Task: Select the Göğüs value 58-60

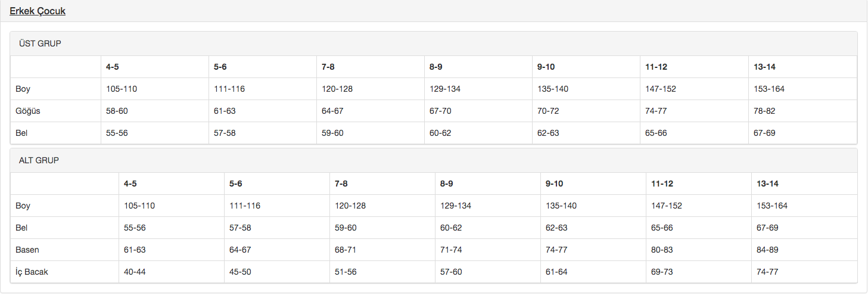Action: pos(117,111)
